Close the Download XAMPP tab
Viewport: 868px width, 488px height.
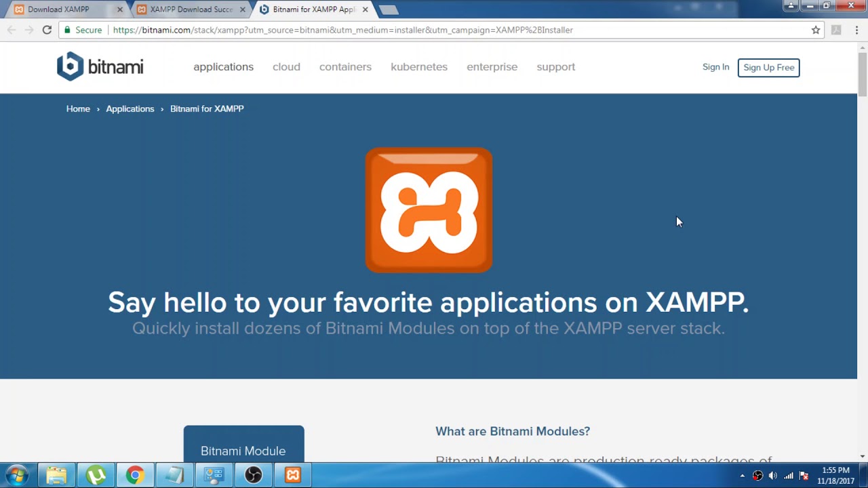(120, 9)
